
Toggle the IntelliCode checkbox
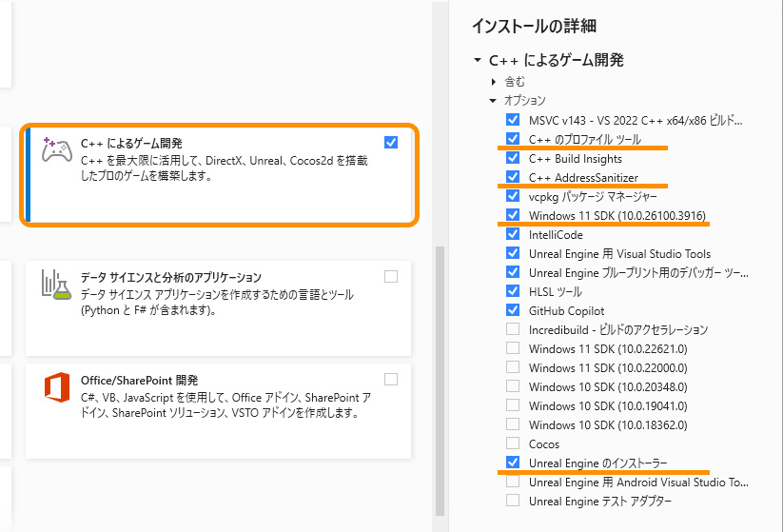click(513, 233)
